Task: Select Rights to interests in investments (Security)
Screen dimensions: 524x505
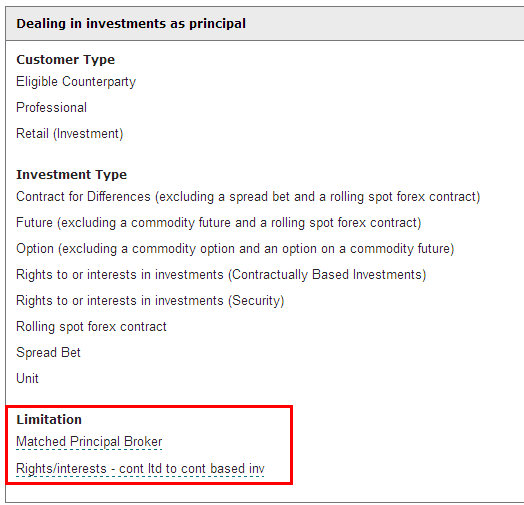Action: click(x=150, y=300)
